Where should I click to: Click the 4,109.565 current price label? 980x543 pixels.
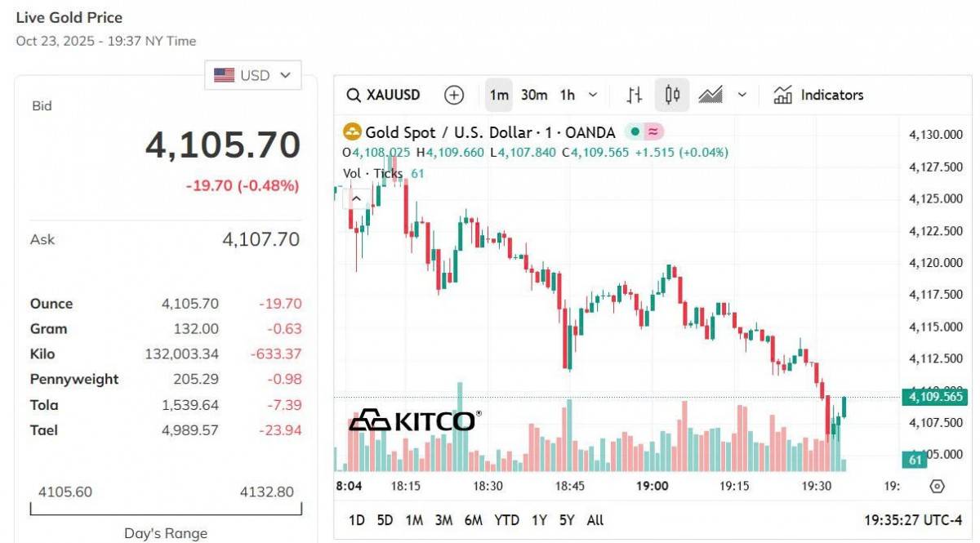coord(936,397)
